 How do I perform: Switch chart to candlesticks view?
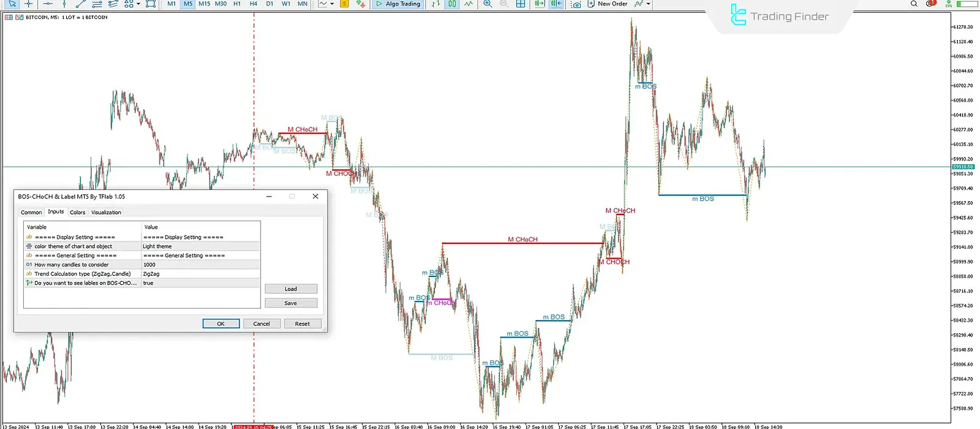(x=451, y=4)
